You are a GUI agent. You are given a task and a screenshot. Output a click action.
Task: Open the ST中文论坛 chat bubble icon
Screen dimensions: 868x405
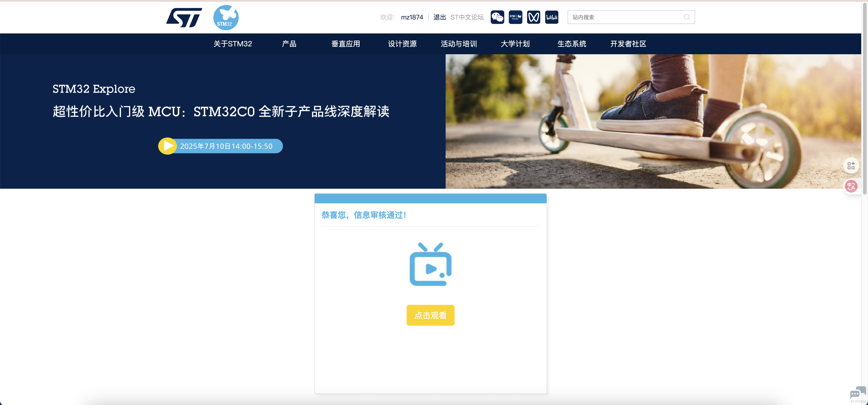click(858, 395)
